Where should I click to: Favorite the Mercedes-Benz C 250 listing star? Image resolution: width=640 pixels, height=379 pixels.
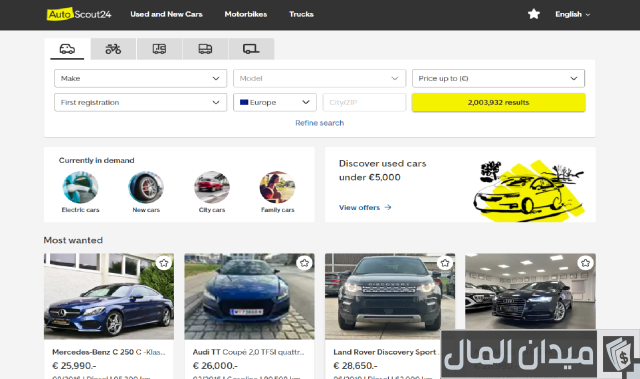point(164,263)
